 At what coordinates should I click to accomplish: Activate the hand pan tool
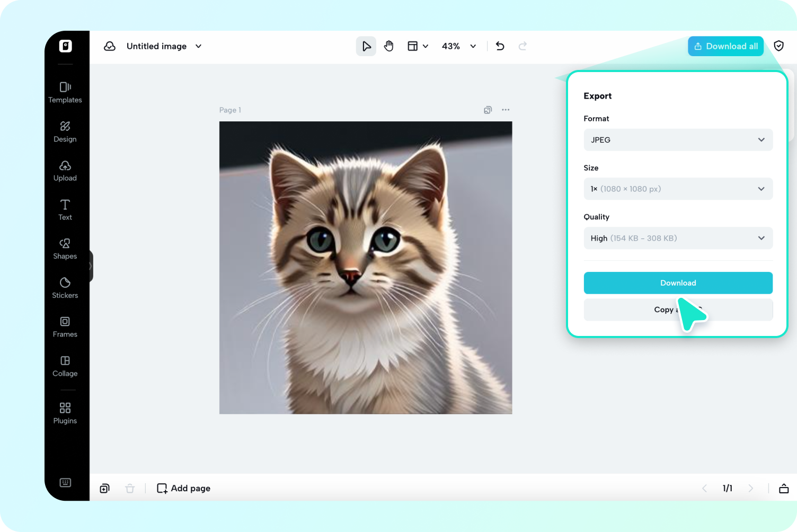pyautogui.click(x=389, y=46)
